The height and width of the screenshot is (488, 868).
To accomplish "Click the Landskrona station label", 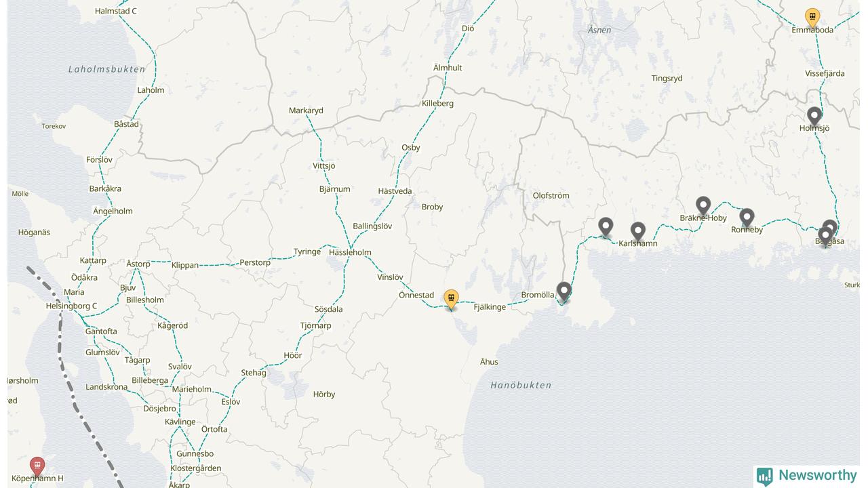I will tap(106, 387).
